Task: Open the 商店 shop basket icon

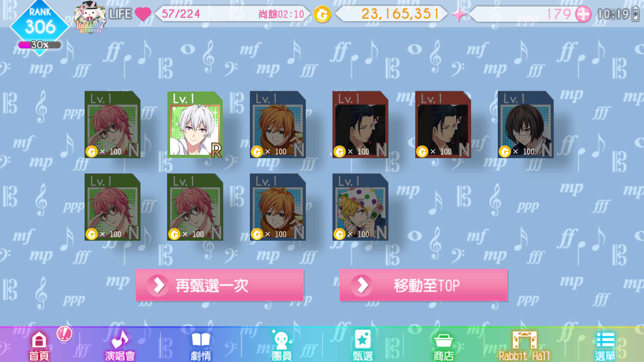Action: tap(443, 345)
